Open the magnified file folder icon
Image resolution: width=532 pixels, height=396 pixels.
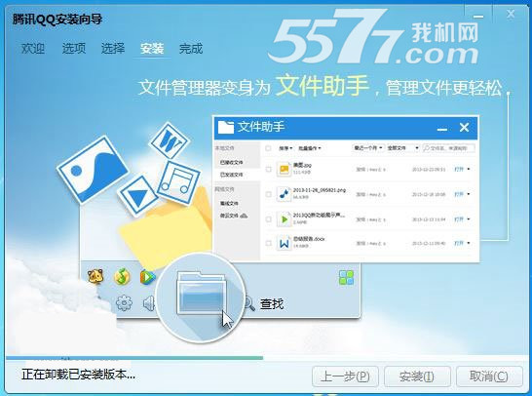(202, 293)
